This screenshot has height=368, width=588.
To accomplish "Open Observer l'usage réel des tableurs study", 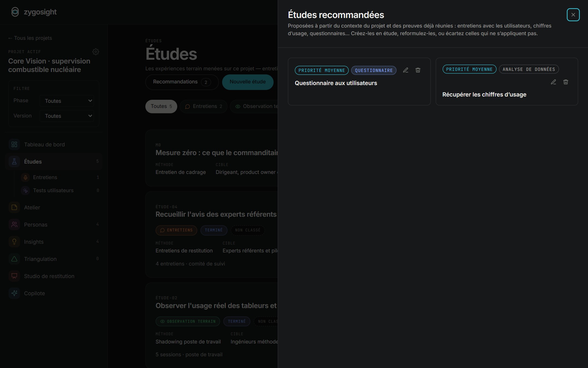I will coord(212,325).
